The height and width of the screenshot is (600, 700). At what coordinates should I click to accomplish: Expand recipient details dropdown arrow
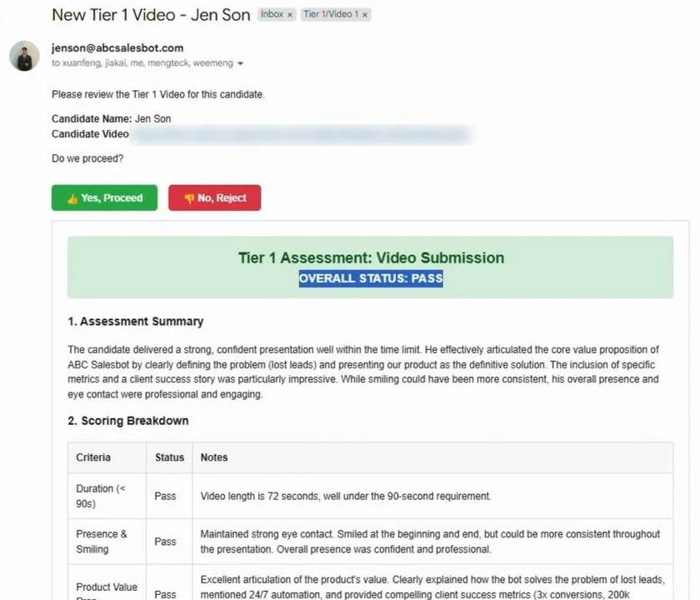[x=240, y=63]
